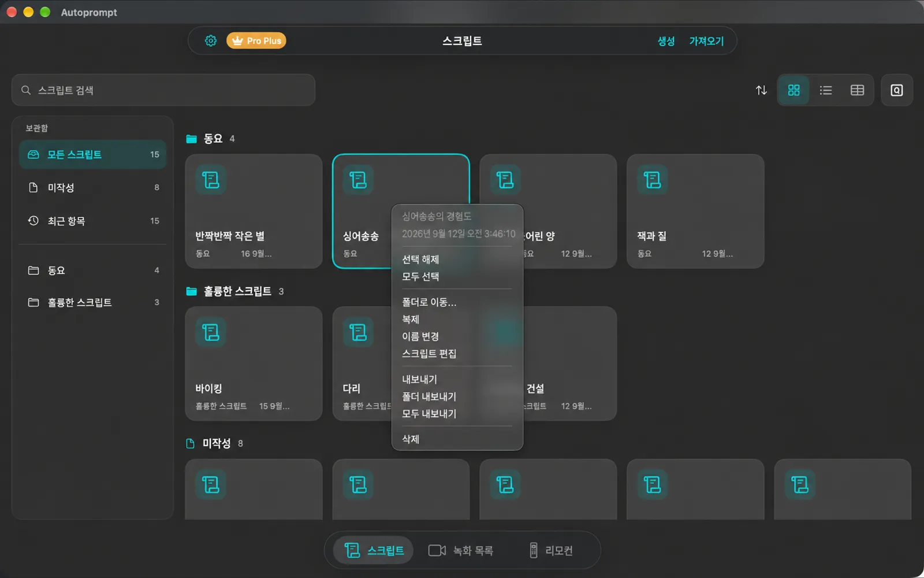
Task: Click the 다리 card title text
Action: pyautogui.click(x=352, y=388)
